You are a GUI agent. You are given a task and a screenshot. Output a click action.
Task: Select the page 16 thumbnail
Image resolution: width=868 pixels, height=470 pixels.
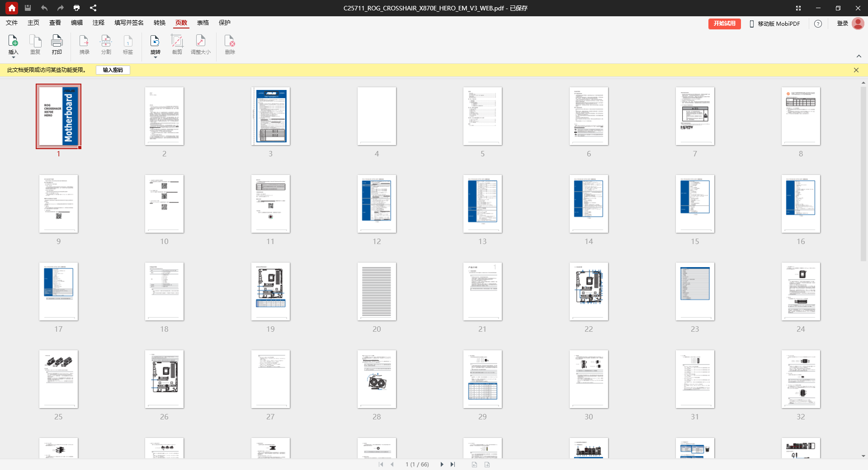pos(801,204)
